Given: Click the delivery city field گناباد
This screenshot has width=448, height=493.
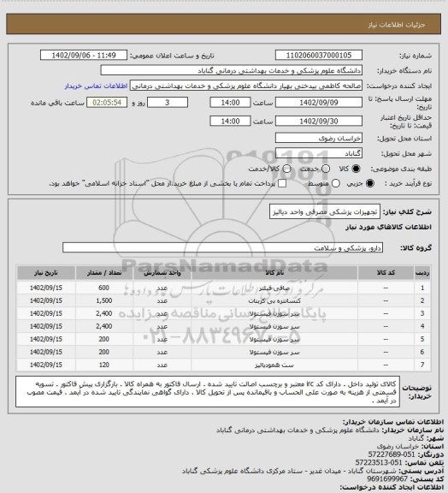Looking at the screenshot, I should [x=319, y=154].
